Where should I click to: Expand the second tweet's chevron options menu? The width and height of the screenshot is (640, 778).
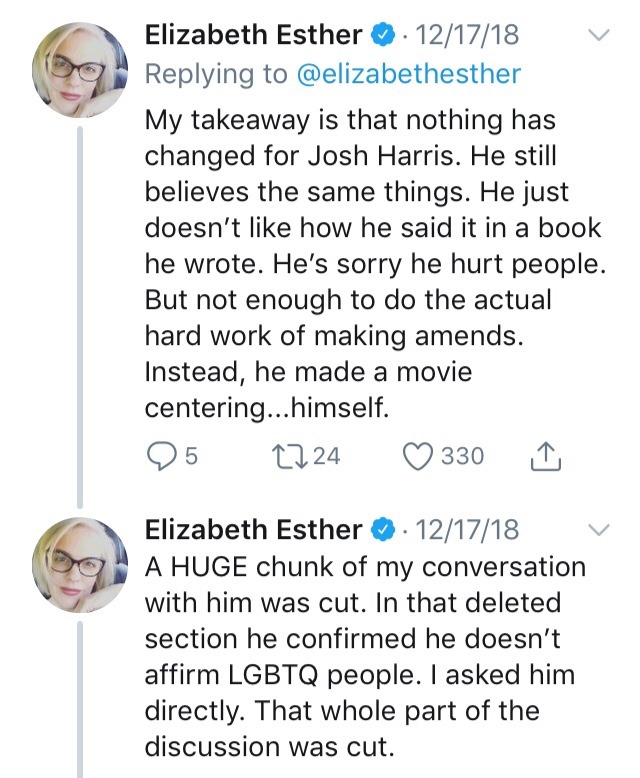(597, 528)
